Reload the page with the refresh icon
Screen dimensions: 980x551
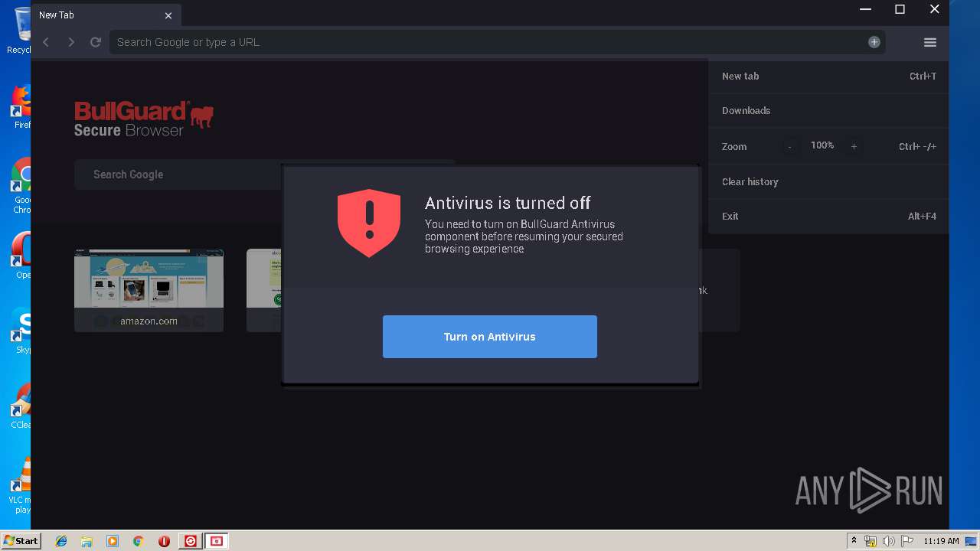click(x=96, y=42)
